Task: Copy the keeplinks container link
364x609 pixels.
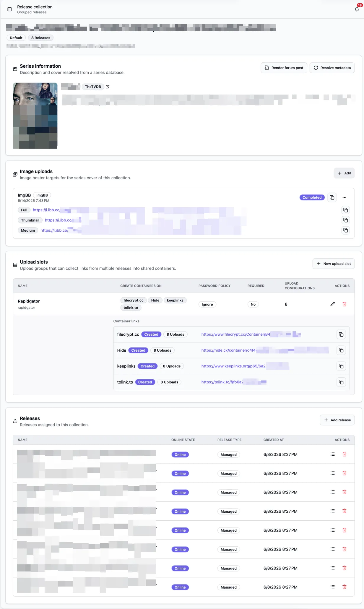Action: pyautogui.click(x=341, y=366)
